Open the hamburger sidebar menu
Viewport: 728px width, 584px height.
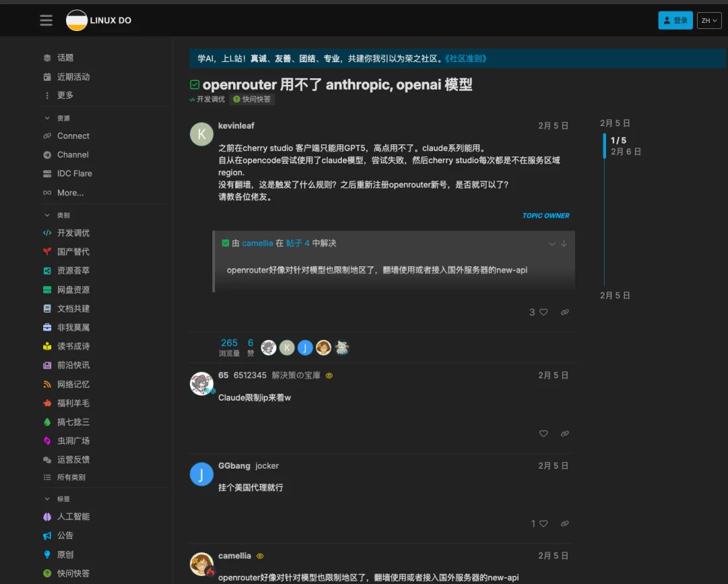coord(46,20)
